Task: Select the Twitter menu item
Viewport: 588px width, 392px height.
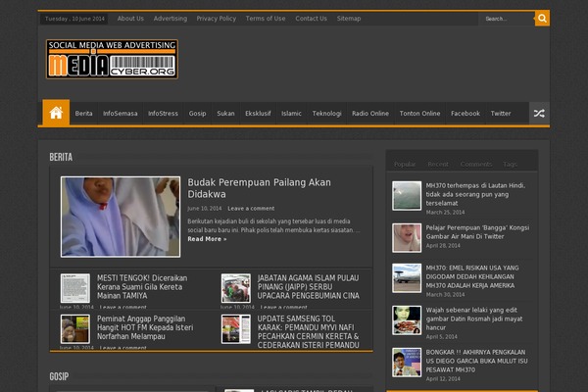Action: pos(501,114)
